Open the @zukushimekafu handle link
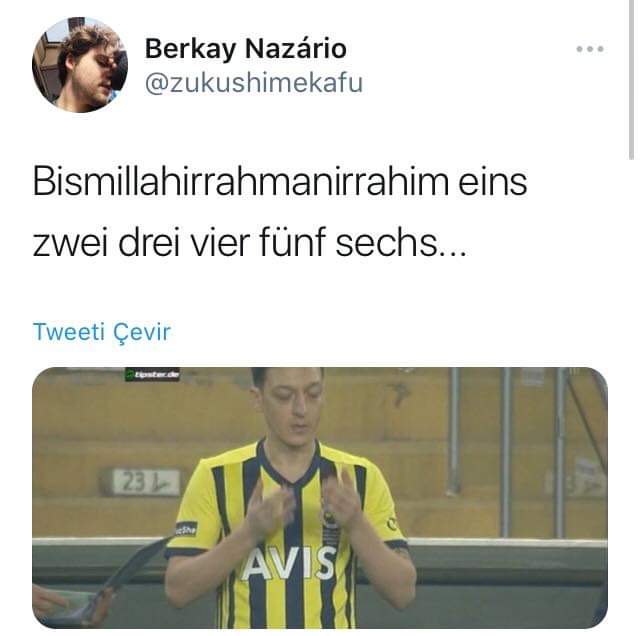Screen dimensions: 640x636 coord(253,83)
